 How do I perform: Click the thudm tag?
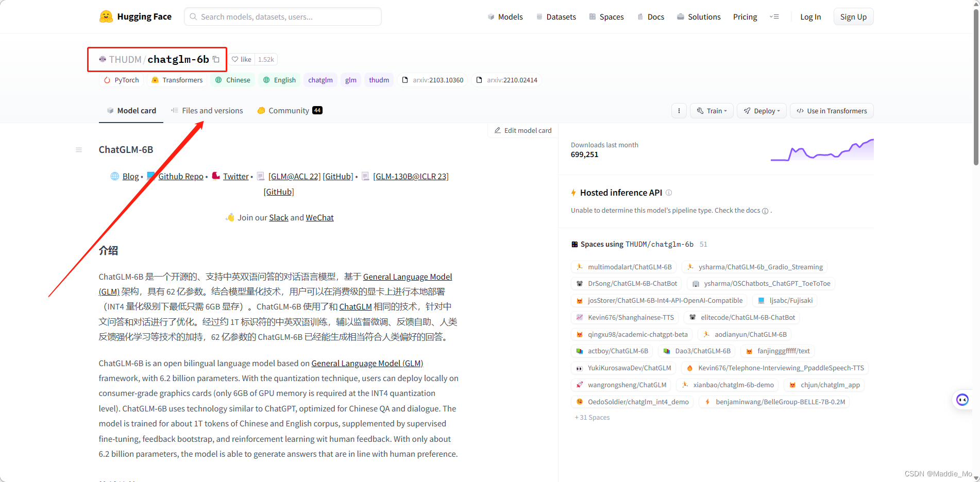(x=379, y=80)
